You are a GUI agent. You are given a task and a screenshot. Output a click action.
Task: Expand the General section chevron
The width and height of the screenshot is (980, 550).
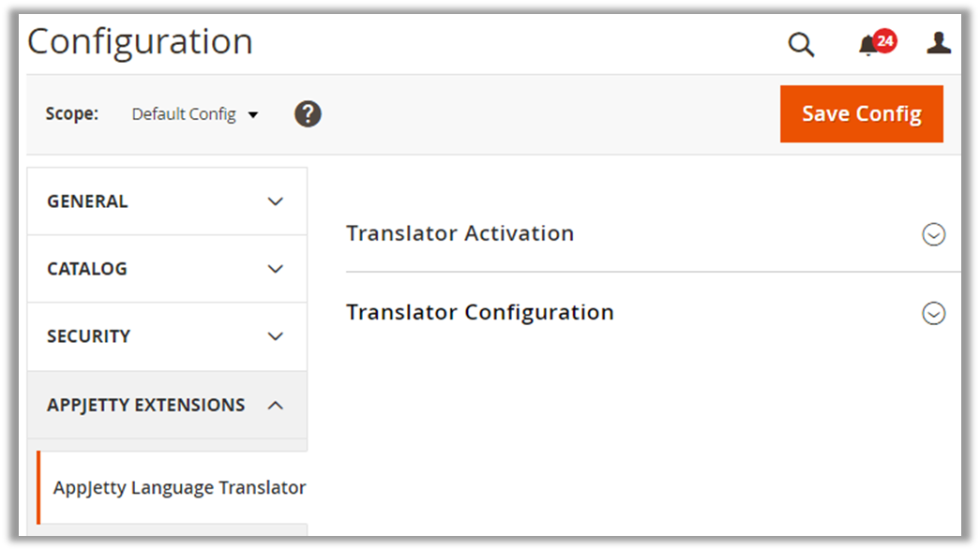point(275,201)
